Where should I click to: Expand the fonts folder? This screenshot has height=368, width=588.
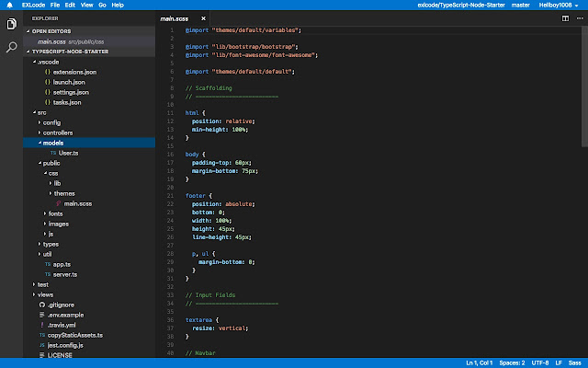tap(56, 213)
